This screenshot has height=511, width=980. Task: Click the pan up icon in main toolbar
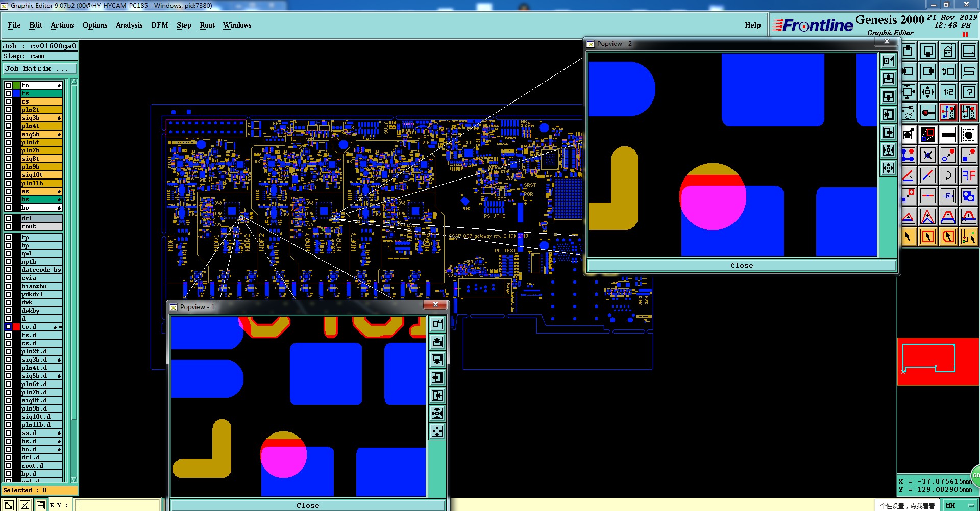[x=908, y=50]
